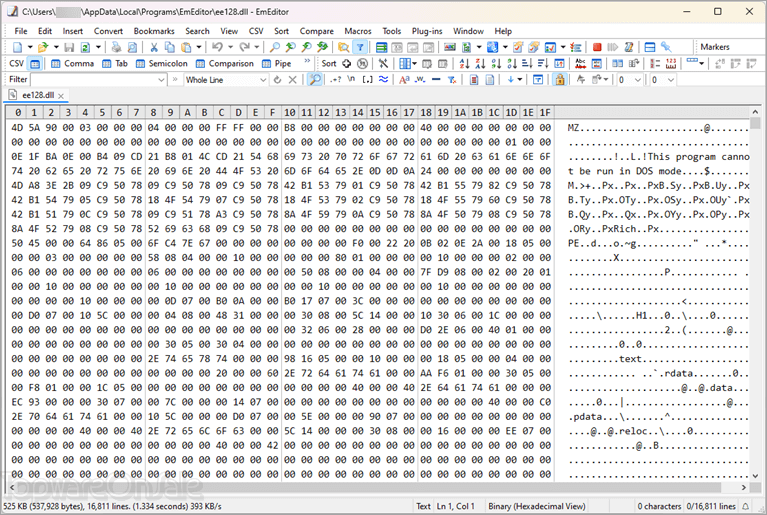Click the New file icon
This screenshot has height=515, width=767.
tap(18, 47)
